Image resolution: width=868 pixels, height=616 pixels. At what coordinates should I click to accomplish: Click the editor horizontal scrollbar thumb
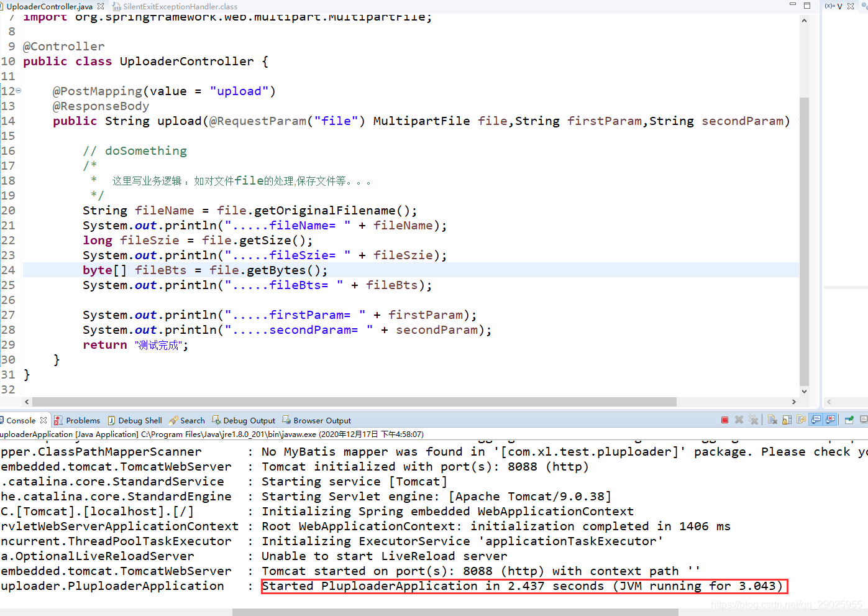pos(354,402)
